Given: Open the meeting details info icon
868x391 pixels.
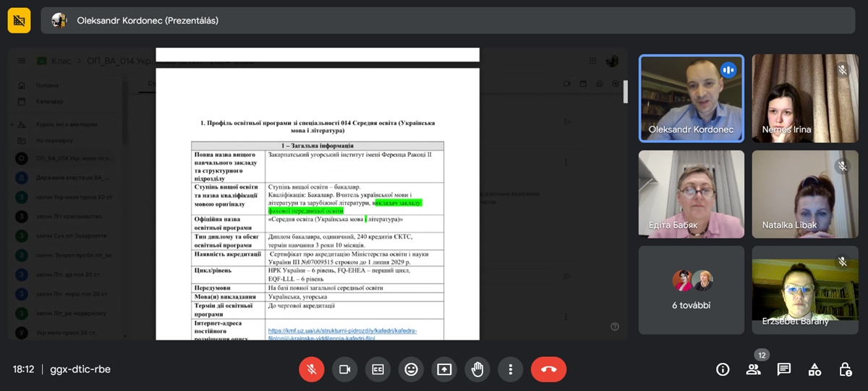Looking at the screenshot, I should click(x=722, y=369).
